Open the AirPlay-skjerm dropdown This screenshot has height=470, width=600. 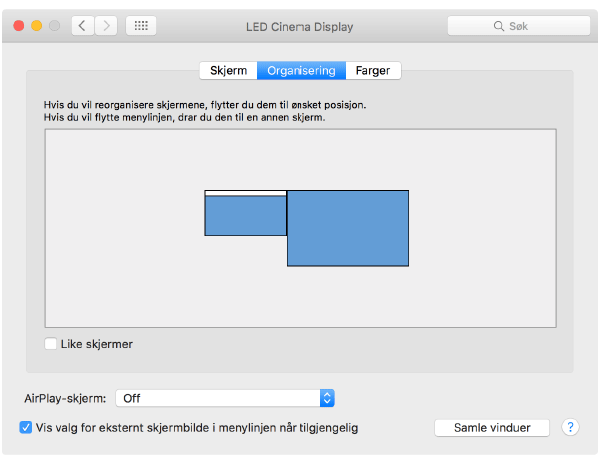click(x=224, y=398)
